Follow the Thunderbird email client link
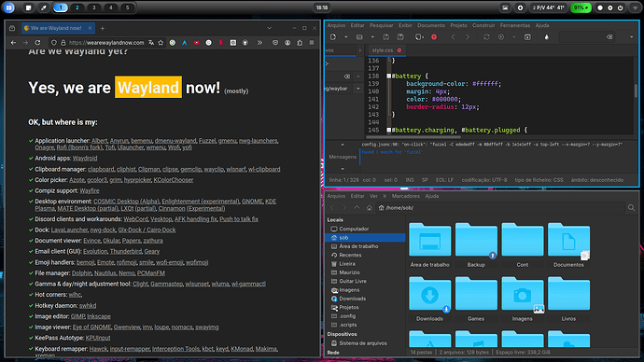Viewport: 644px width, 362px height. coord(126,251)
